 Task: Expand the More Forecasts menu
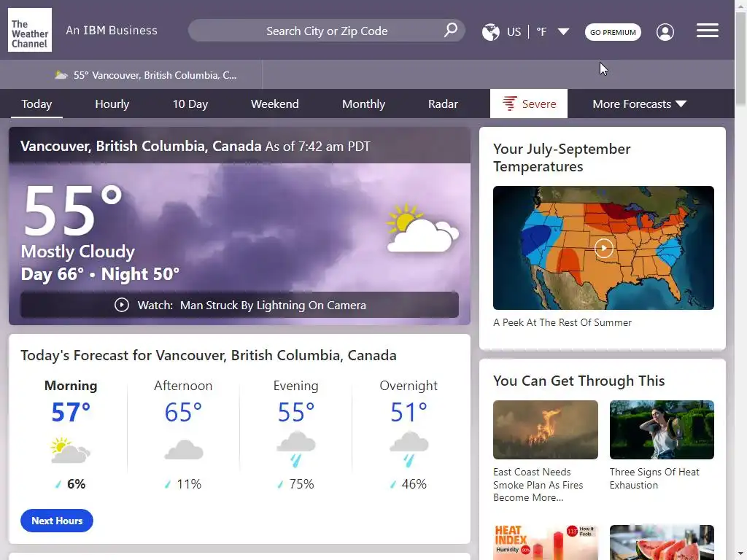[639, 104]
